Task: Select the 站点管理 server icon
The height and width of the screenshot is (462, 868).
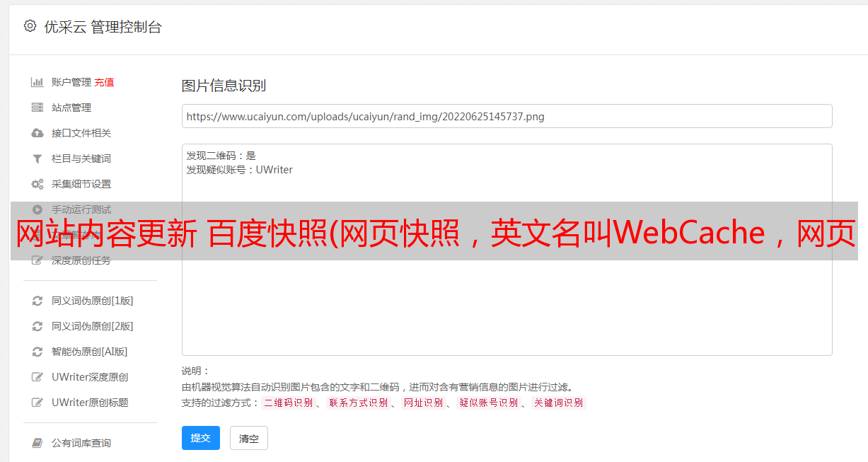Action: (37, 108)
